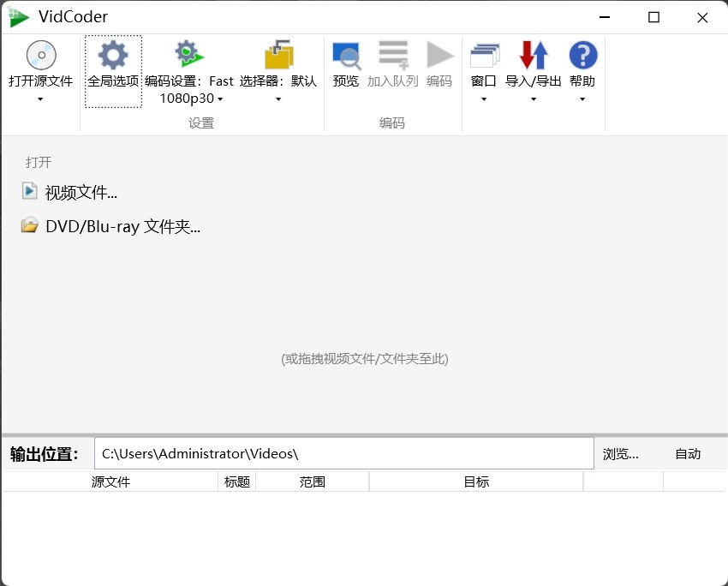Click the 帮助 menu label

pos(582,81)
